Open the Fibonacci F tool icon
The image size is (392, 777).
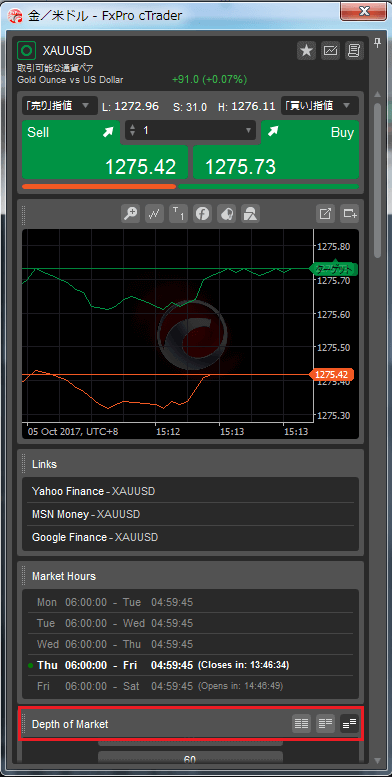pyautogui.click(x=202, y=214)
